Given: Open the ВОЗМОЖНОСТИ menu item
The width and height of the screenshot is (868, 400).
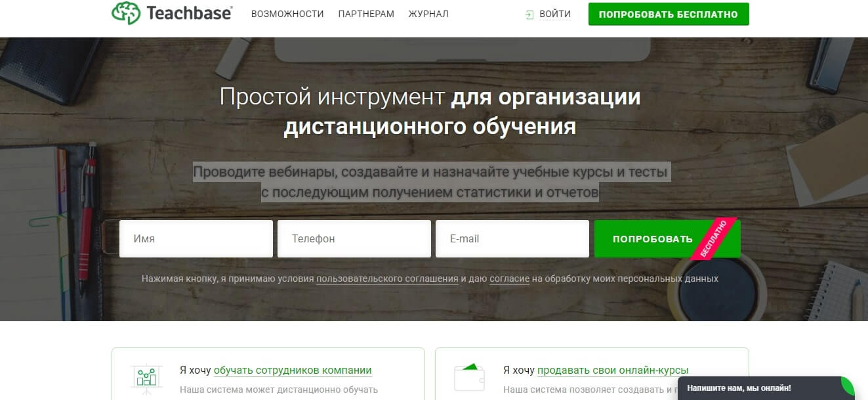Looking at the screenshot, I should pyautogui.click(x=287, y=13).
